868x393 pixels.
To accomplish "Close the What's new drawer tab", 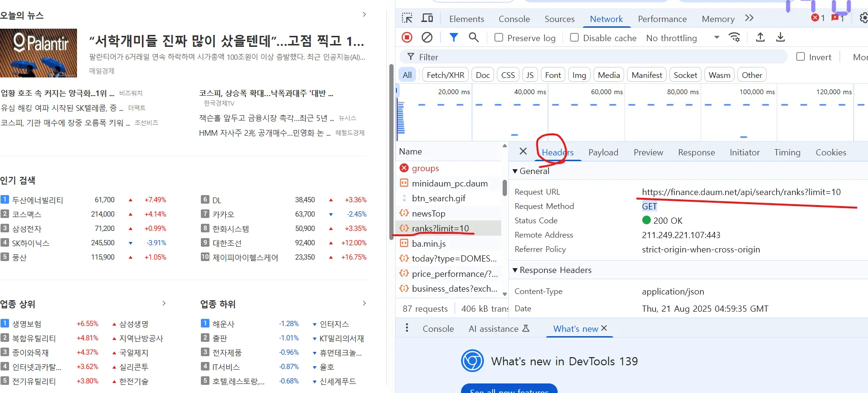I will (x=604, y=328).
